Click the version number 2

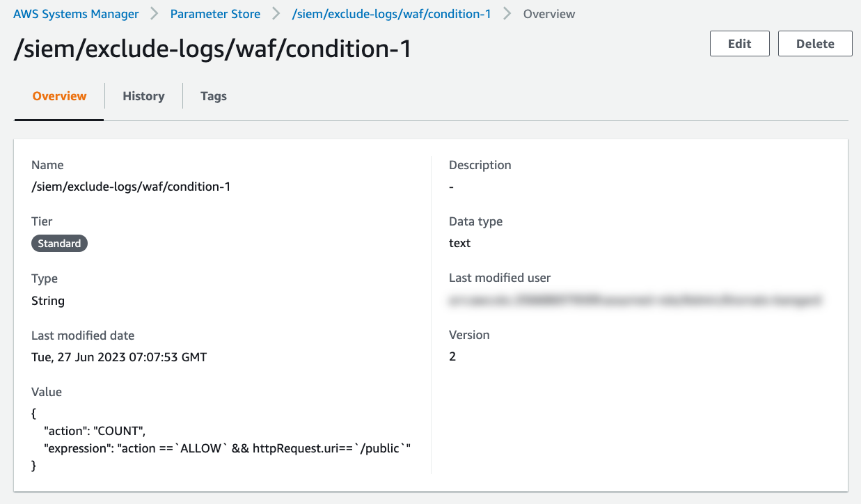click(452, 356)
